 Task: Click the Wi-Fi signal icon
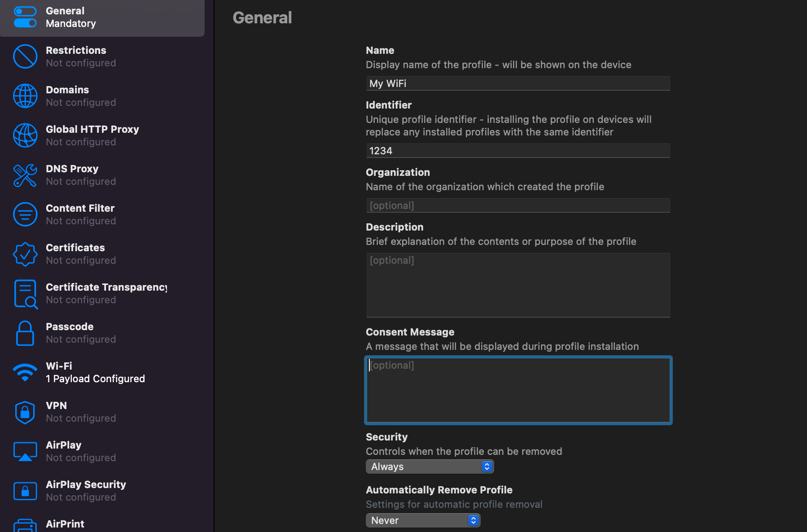point(25,372)
